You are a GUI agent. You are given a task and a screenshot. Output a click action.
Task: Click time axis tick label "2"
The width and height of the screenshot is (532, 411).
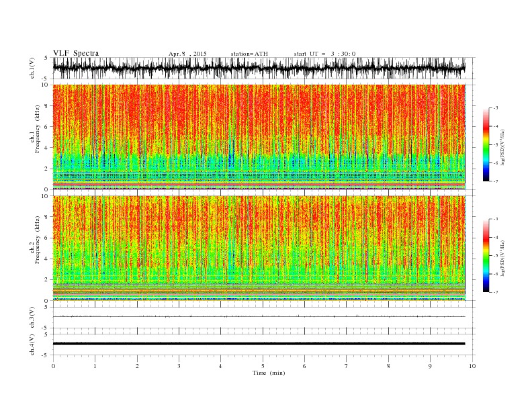click(137, 366)
